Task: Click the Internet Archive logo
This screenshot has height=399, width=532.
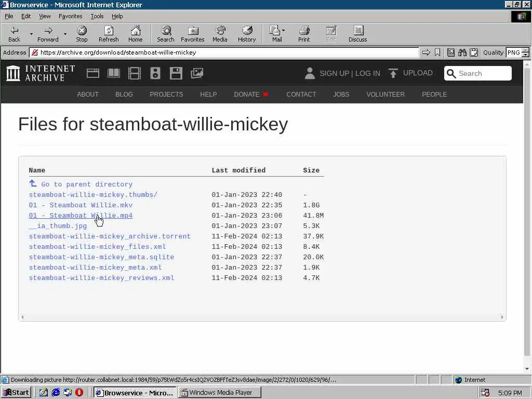Action: pos(41,73)
